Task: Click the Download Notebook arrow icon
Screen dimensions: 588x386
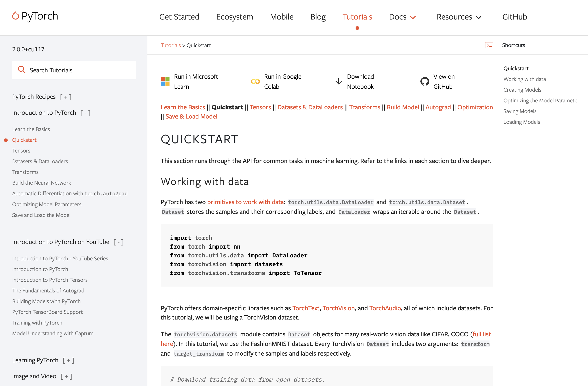Action: pyautogui.click(x=338, y=81)
